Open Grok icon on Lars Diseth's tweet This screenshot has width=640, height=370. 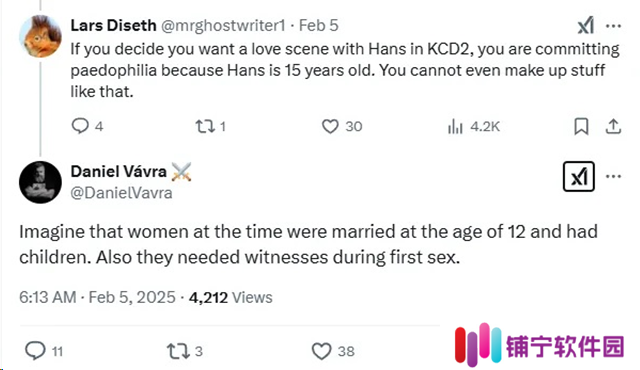tap(586, 26)
